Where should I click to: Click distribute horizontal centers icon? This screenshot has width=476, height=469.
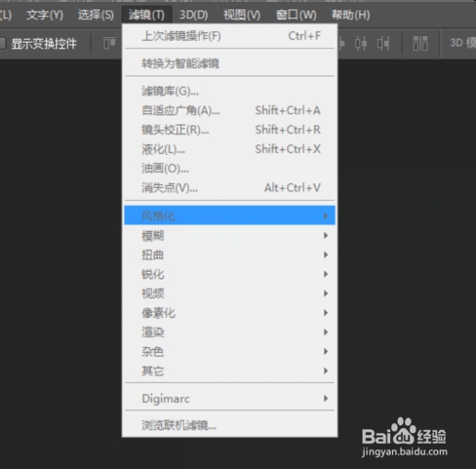click(x=361, y=43)
